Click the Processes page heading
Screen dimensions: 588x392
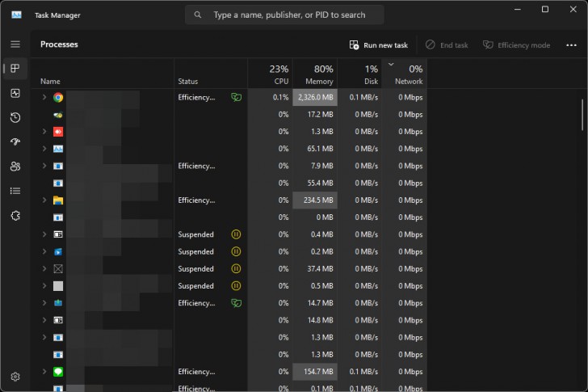59,44
